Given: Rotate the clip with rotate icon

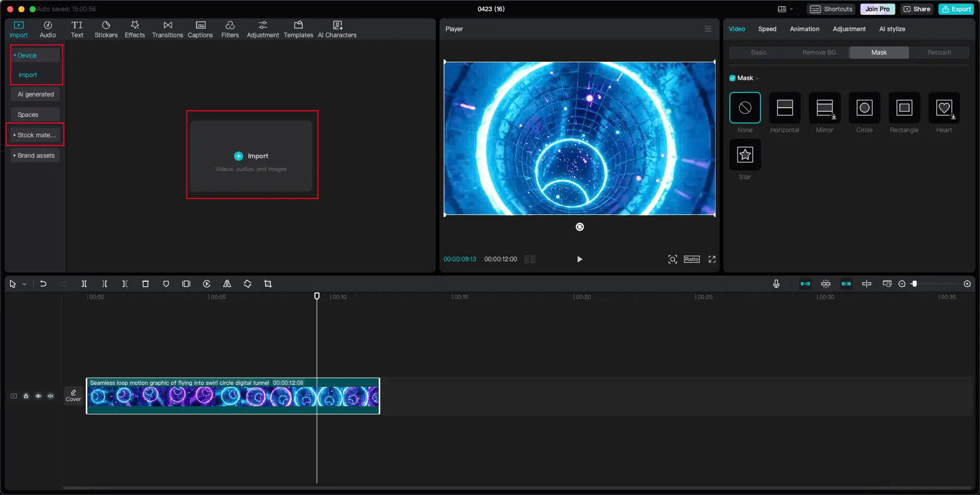Looking at the screenshot, I should pyautogui.click(x=248, y=284).
